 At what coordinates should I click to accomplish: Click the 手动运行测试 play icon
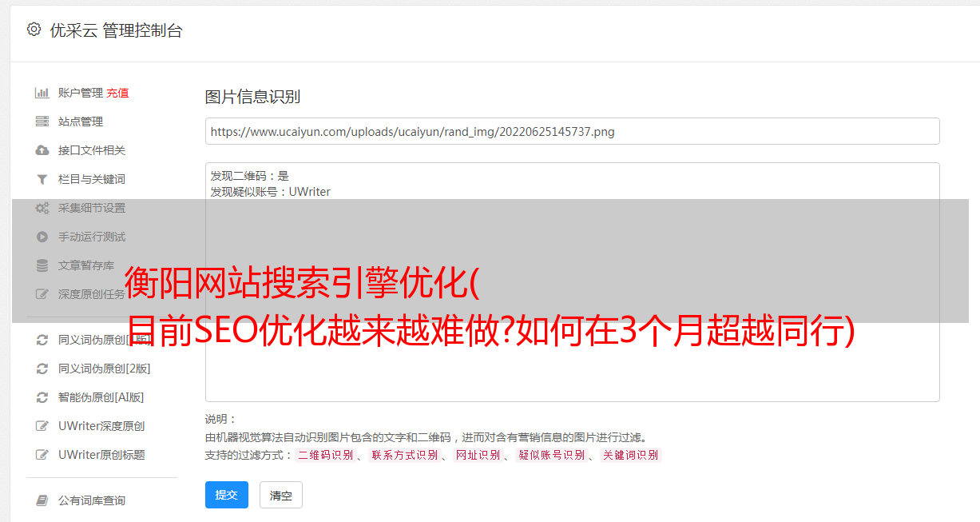[42, 237]
